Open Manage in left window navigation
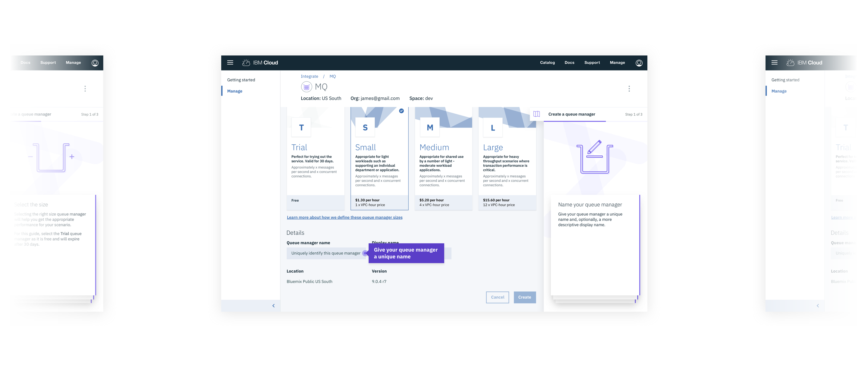This screenshot has width=868, height=372. 73,63
